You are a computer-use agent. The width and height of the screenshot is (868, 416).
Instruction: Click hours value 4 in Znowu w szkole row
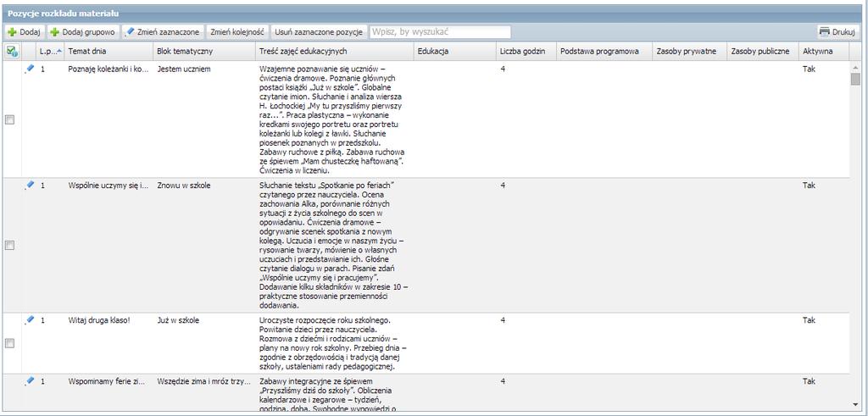(503, 186)
